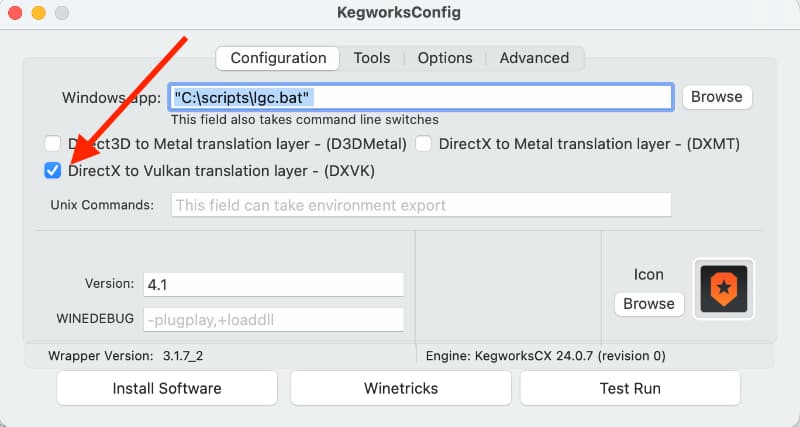
Task: Start a Test Run
Action: point(630,388)
